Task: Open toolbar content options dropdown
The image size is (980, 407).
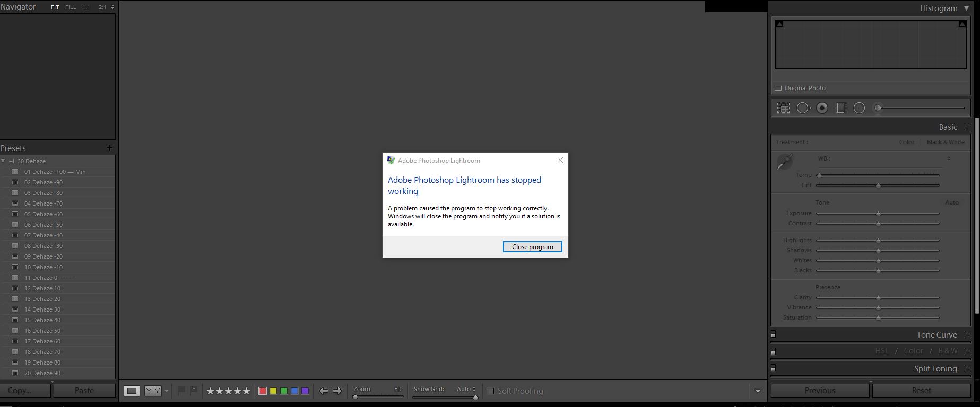Action: [x=758, y=391]
